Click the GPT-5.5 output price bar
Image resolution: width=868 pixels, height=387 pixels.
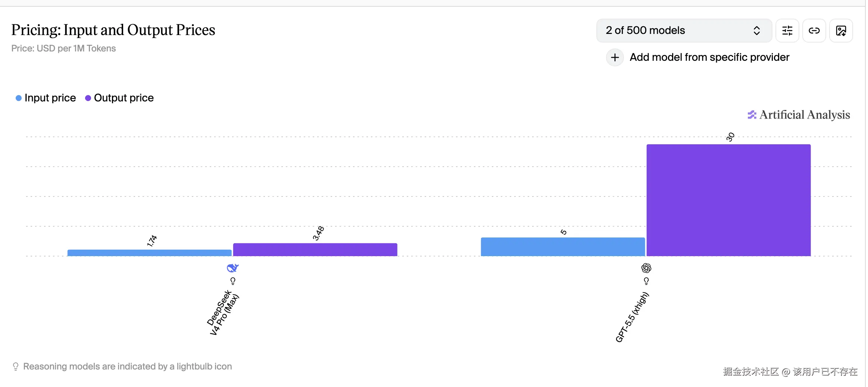pyautogui.click(x=728, y=200)
